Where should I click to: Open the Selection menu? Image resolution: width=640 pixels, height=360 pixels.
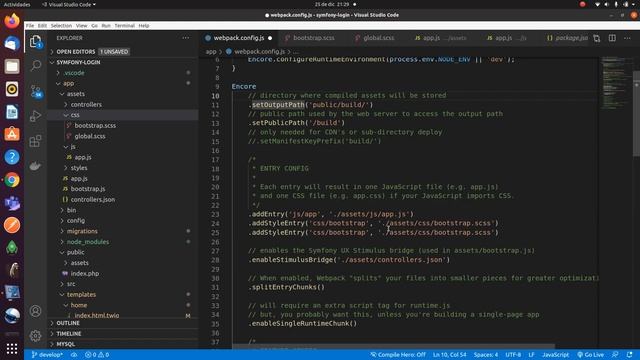click(61, 26)
